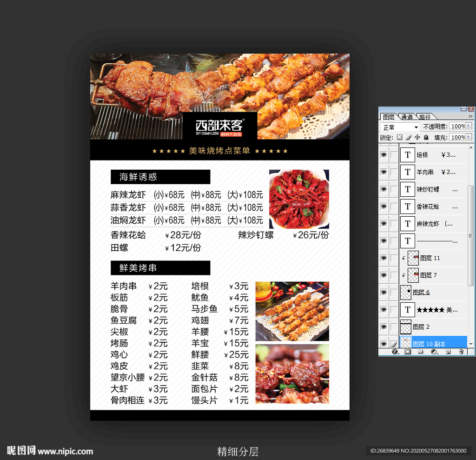Click the layers list scroll-up arrow

coord(471,147)
